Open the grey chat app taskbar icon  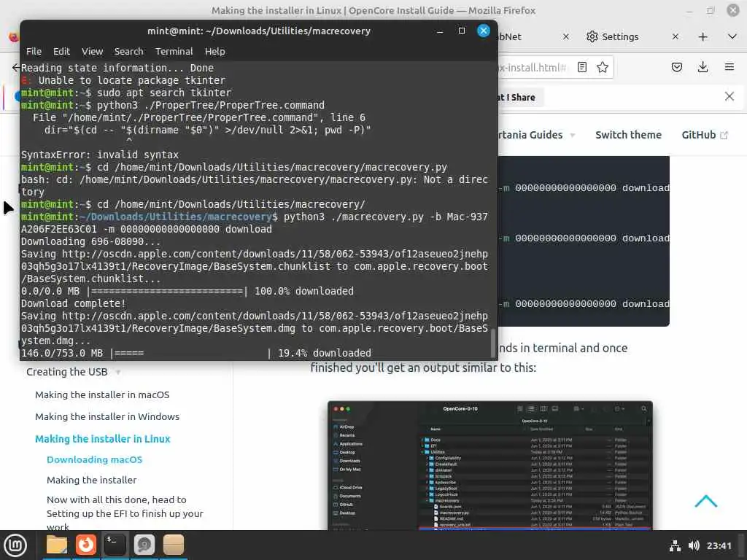click(144, 545)
